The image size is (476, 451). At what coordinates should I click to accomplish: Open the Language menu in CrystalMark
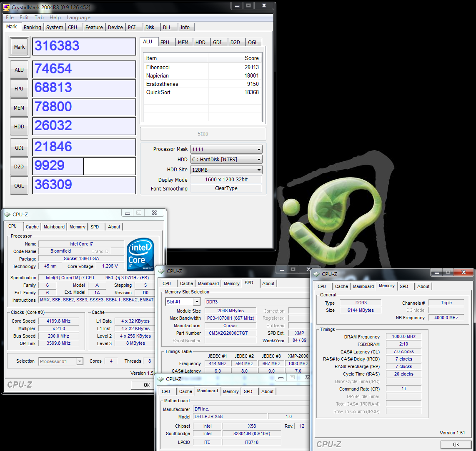tap(78, 18)
